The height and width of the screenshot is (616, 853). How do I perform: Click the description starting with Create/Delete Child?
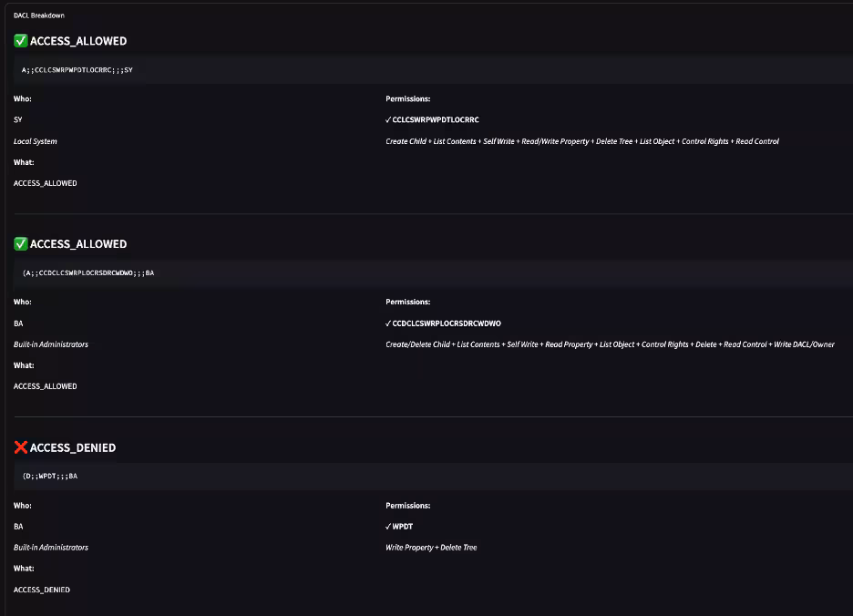point(610,344)
